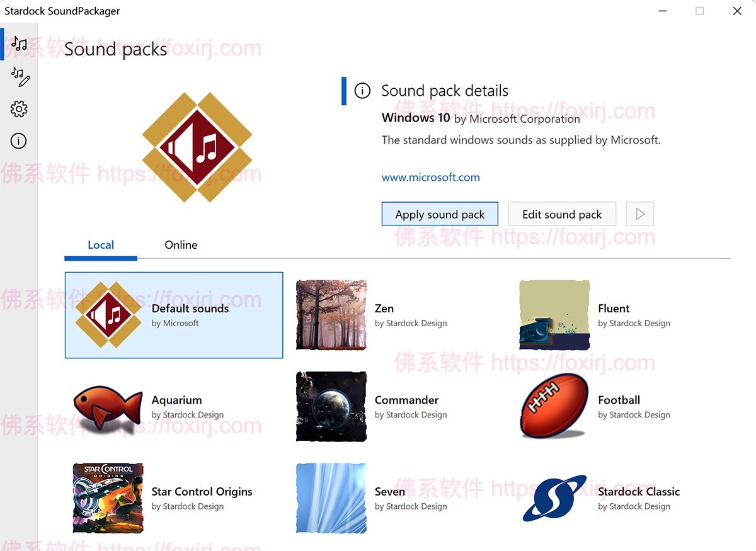
Task: Open the www.microsoft.com link
Action: pyautogui.click(x=431, y=178)
